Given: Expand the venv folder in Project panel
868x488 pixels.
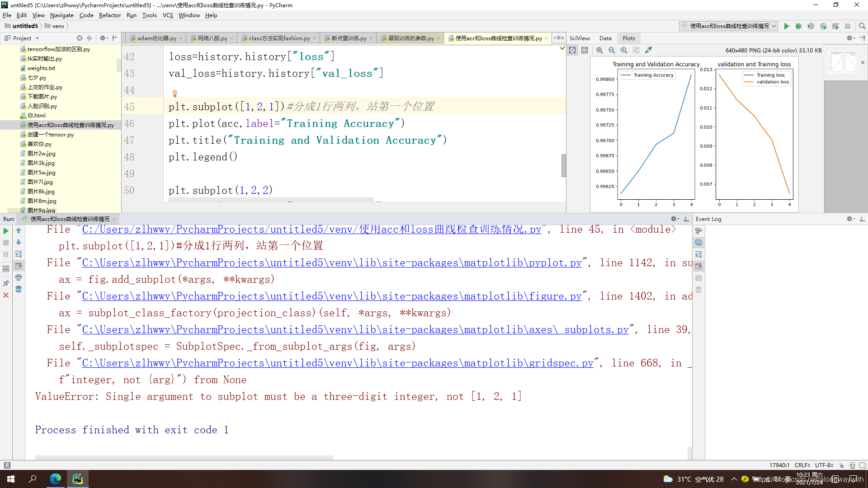Looking at the screenshot, I should click(x=55, y=26).
